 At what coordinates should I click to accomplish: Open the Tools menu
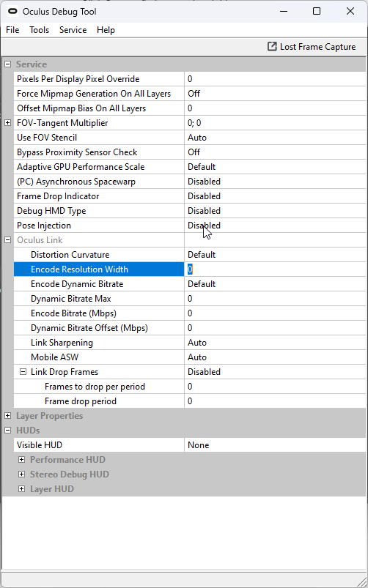[x=40, y=30]
